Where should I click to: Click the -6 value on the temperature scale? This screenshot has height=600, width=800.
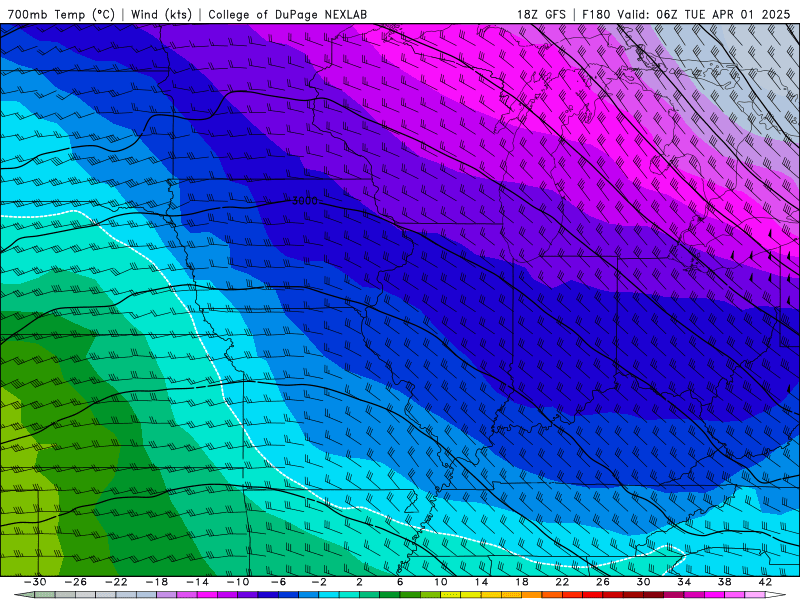pos(279,582)
